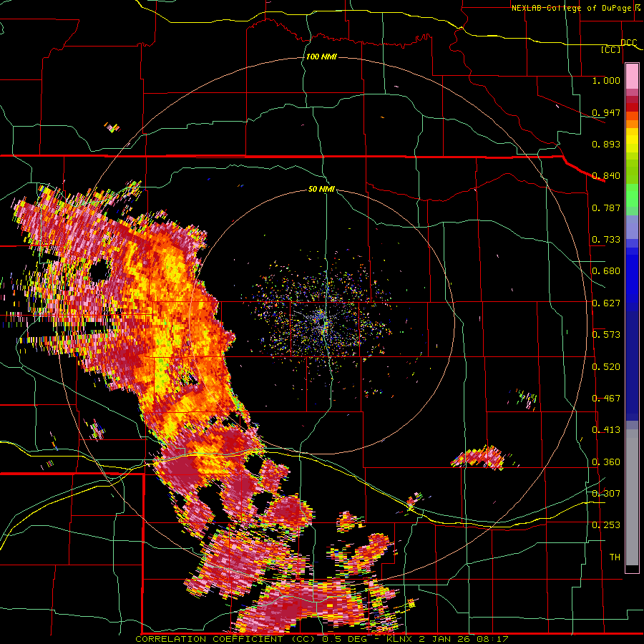Pick the lavender segment of the color bar

point(632,227)
